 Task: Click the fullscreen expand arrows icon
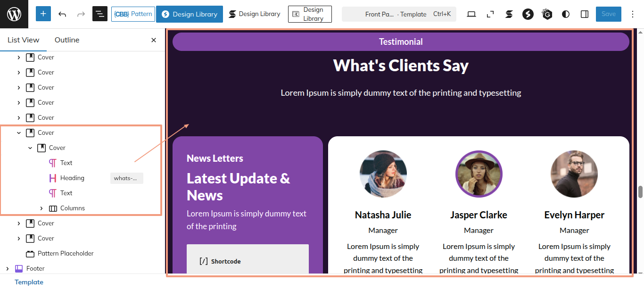(x=490, y=14)
